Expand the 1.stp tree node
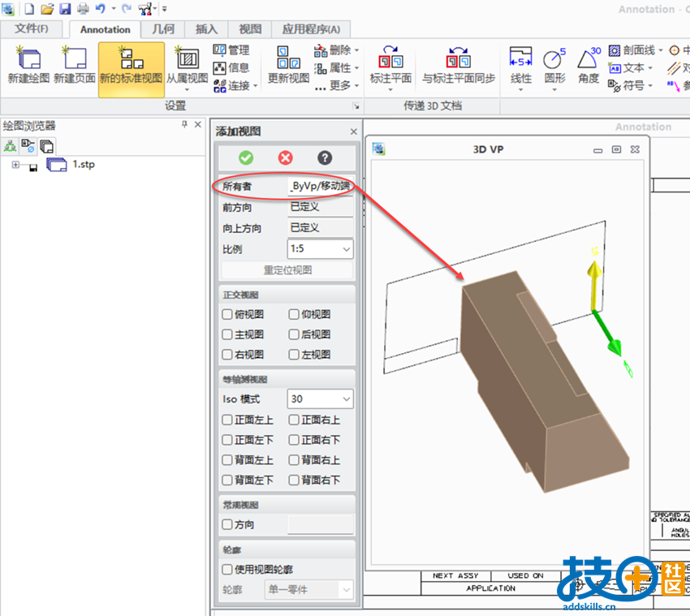The height and width of the screenshot is (616, 690). (x=15, y=165)
